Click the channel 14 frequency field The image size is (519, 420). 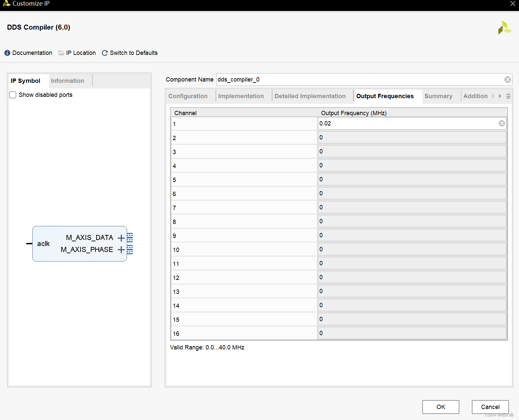pos(412,305)
